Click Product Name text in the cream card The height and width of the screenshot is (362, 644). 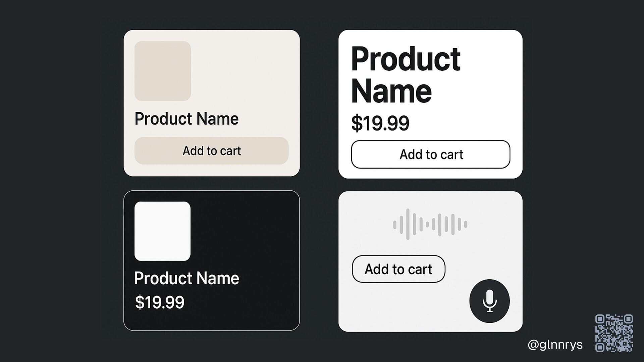pos(186,119)
